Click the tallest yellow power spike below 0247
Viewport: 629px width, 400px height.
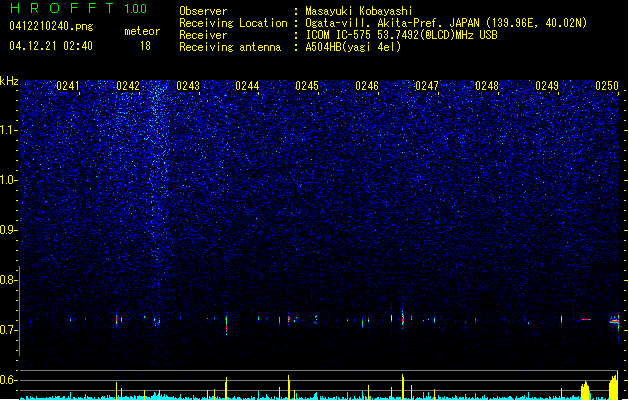click(x=403, y=386)
